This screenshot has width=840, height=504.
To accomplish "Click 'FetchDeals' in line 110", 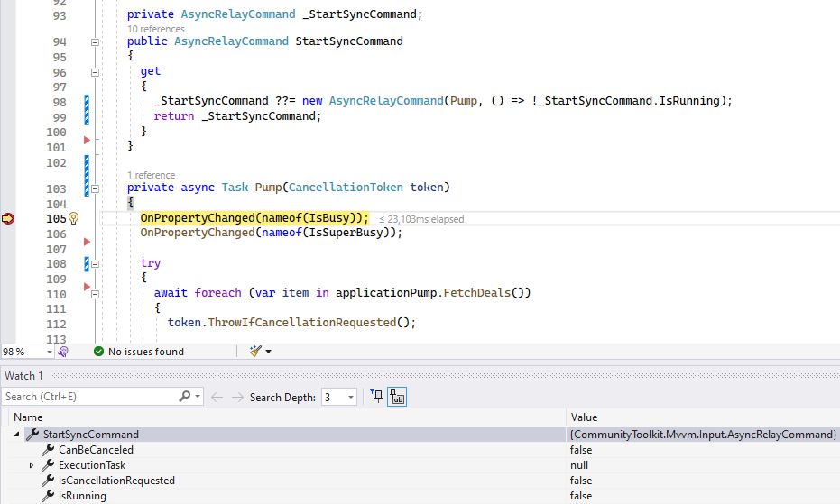I will (476, 292).
